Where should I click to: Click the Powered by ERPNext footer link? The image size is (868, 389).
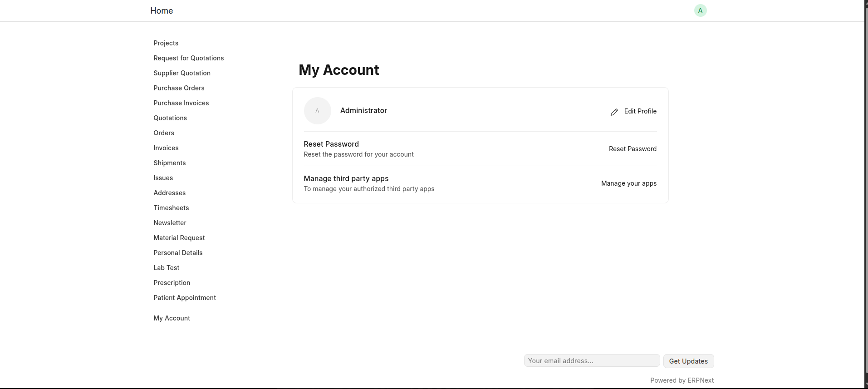point(682,380)
